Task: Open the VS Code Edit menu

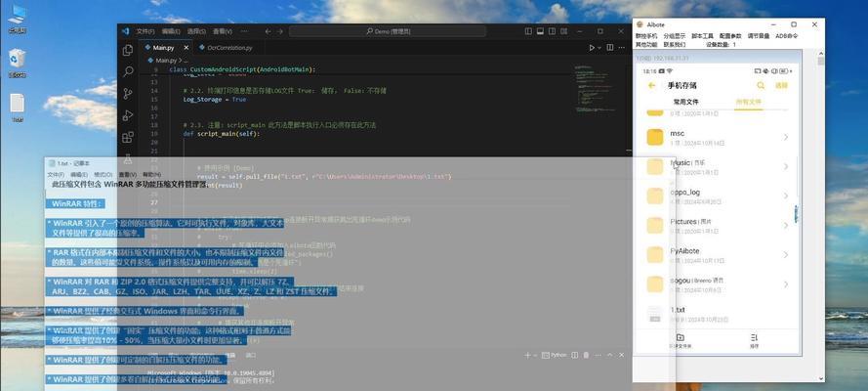Action: (x=171, y=31)
